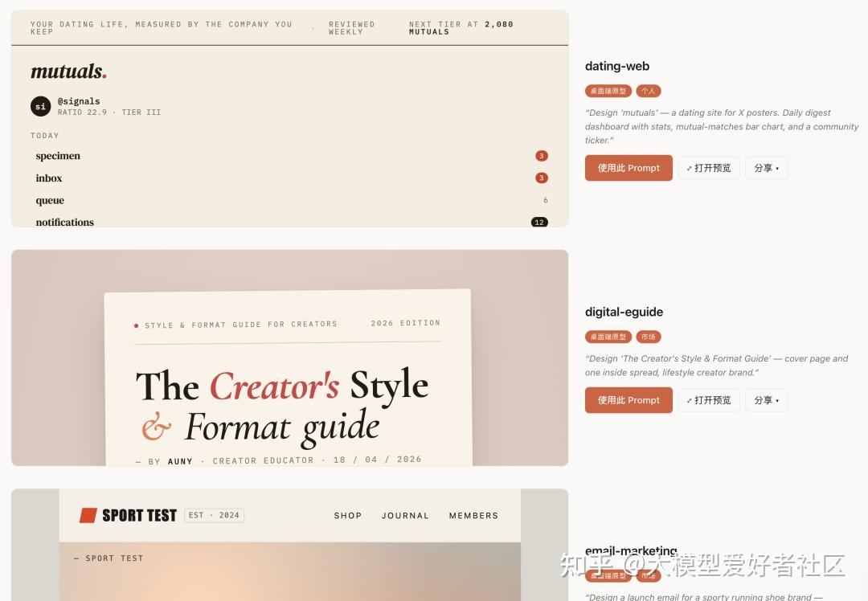This screenshot has height=601, width=868.
Task: Expand the 分享 dropdown for dating-web
Action: [x=767, y=168]
